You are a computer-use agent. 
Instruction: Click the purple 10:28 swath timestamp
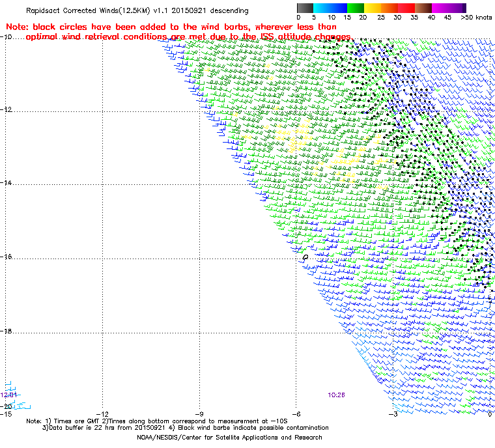click(336, 395)
